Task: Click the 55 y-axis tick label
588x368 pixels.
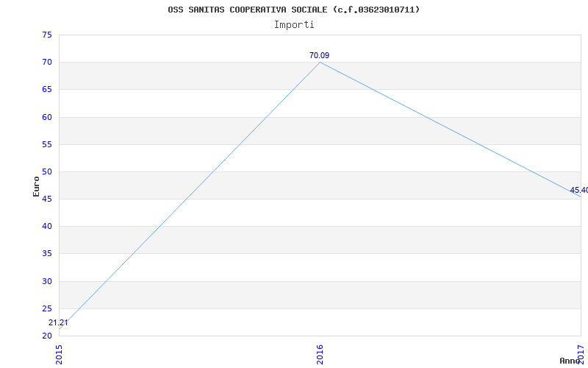Action: tap(47, 144)
